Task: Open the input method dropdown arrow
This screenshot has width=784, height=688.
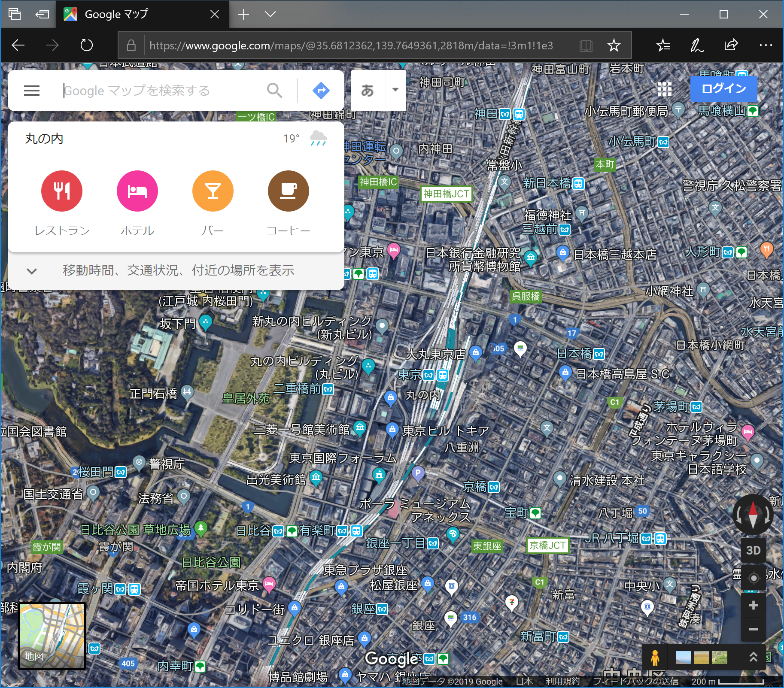Action: click(395, 90)
